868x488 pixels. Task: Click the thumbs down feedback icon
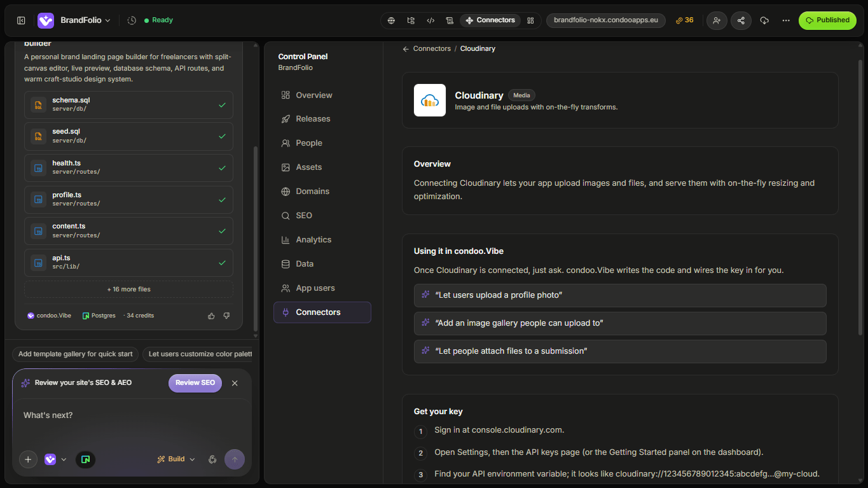(x=226, y=316)
